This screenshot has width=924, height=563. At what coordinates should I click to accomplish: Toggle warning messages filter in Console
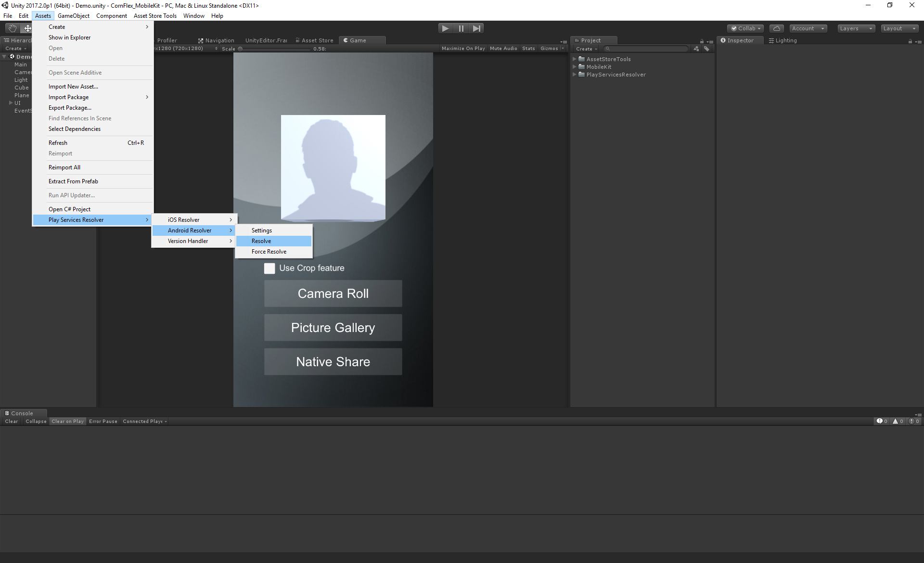click(x=898, y=421)
